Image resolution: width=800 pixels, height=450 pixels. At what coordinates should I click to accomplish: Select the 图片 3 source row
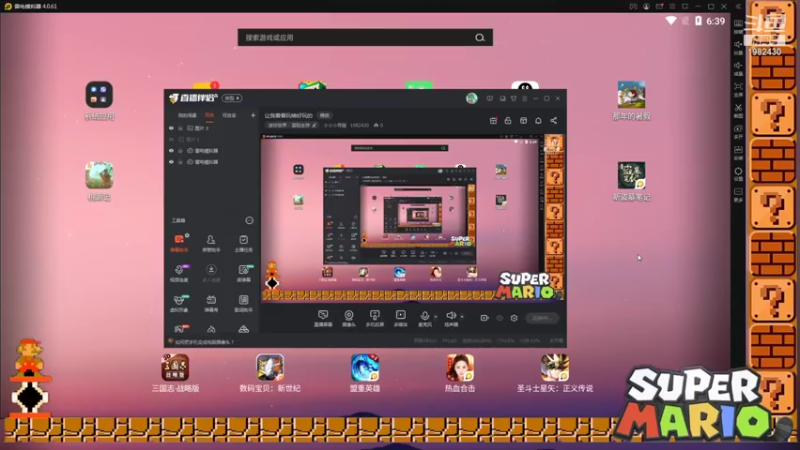pos(212,128)
